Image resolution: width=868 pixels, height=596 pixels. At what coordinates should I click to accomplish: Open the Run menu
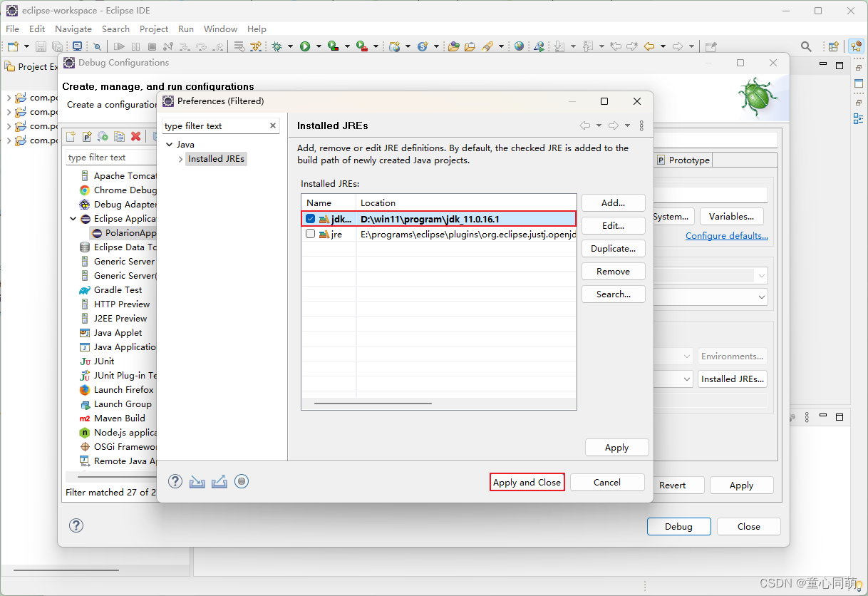[186, 29]
